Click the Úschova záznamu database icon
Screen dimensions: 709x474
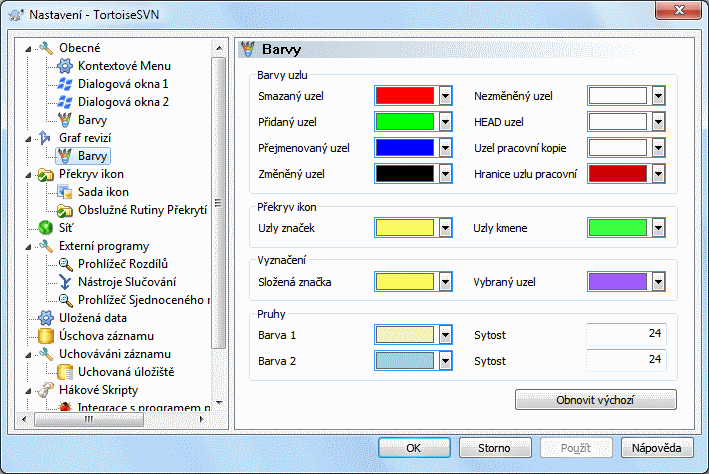[x=46, y=336]
